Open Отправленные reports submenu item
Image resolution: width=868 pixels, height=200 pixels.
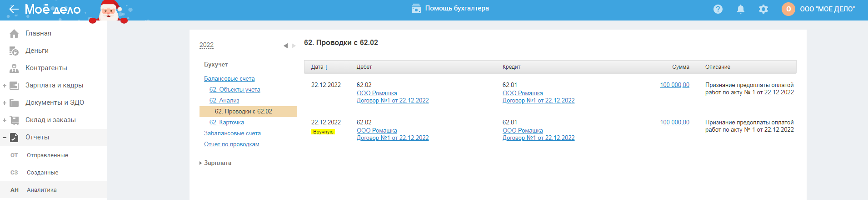(x=47, y=155)
